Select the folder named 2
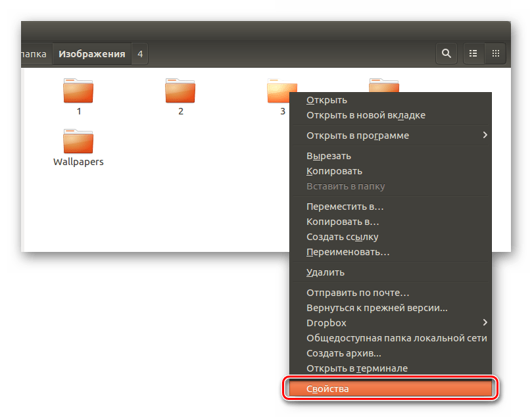Viewport: 532px width, 417px height. (180, 91)
